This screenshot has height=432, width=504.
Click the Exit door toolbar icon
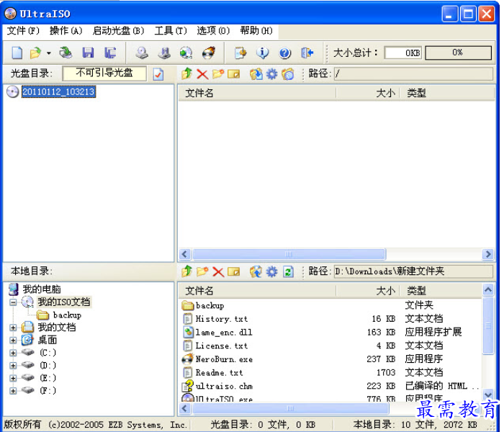(x=307, y=53)
